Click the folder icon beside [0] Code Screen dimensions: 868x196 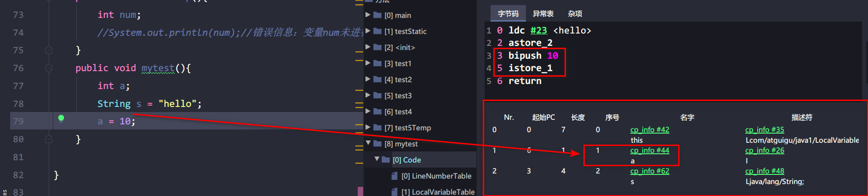click(386, 160)
